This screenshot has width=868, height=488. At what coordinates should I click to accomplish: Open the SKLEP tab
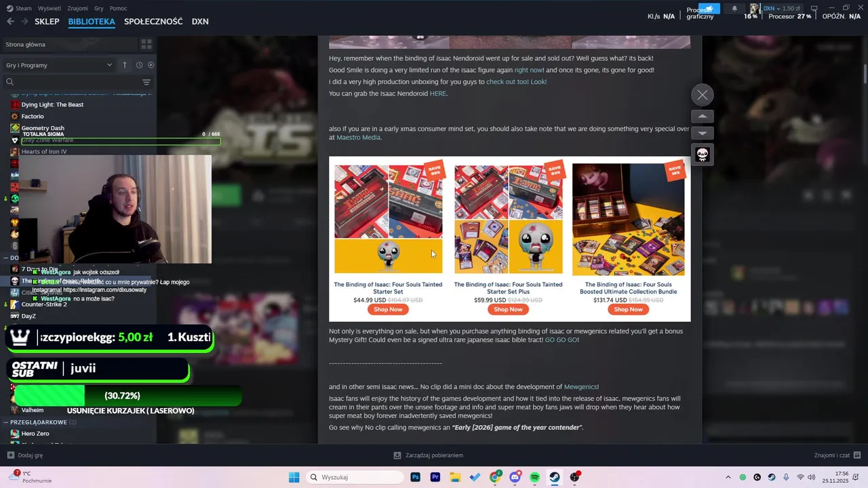47,22
